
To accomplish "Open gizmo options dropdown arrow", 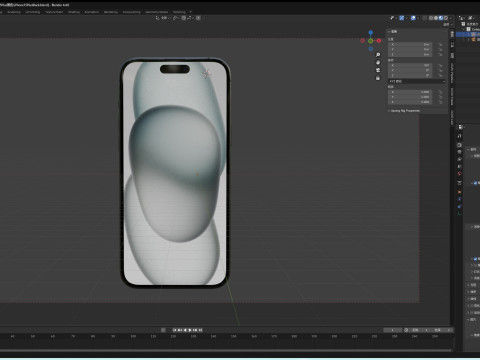I will (407, 18).
